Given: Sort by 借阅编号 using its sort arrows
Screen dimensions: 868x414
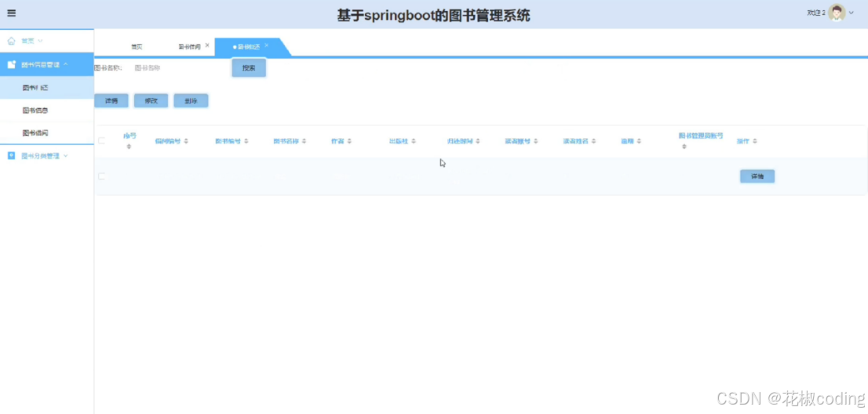Looking at the screenshot, I should pos(186,141).
